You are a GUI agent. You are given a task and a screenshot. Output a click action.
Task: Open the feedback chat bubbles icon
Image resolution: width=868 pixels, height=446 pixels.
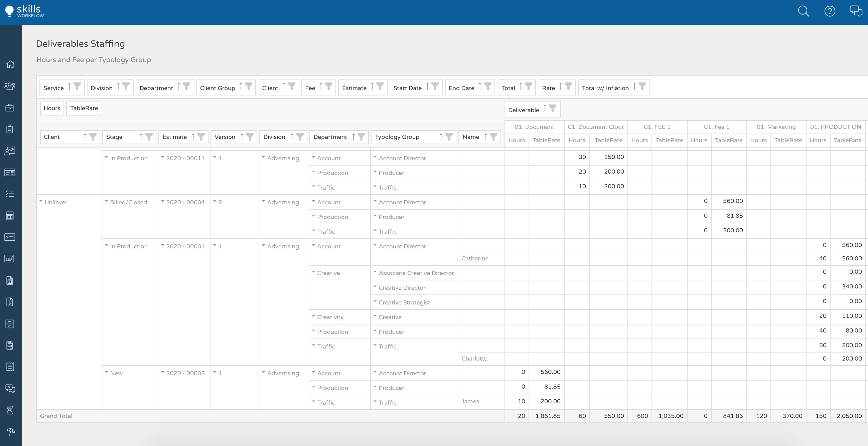coord(855,11)
